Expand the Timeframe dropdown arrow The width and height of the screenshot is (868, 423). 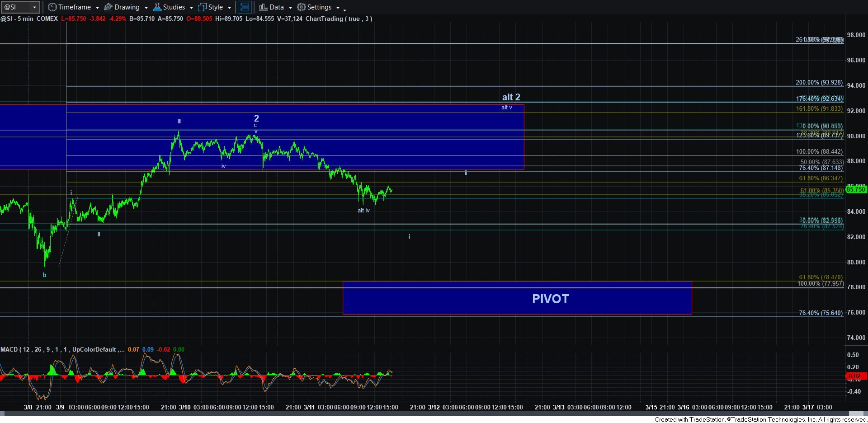click(x=97, y=8)
